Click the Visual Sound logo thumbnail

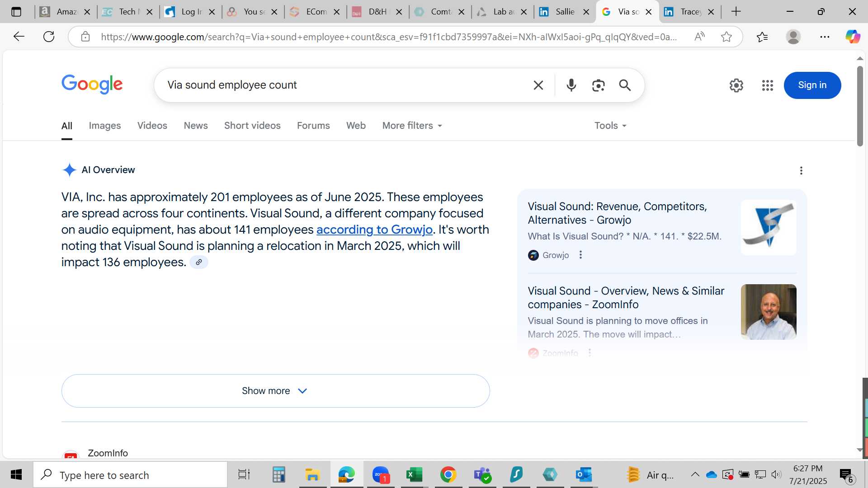[x=769, y=227]
